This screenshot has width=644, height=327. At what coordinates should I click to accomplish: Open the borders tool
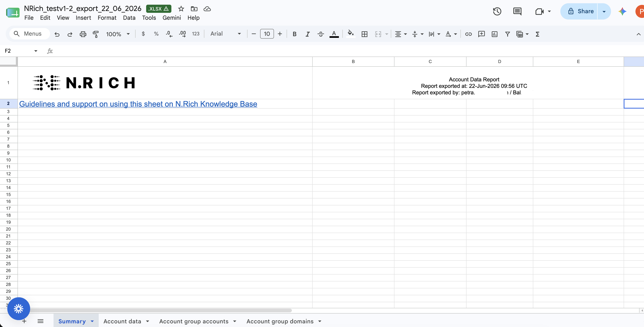[365, 34]
